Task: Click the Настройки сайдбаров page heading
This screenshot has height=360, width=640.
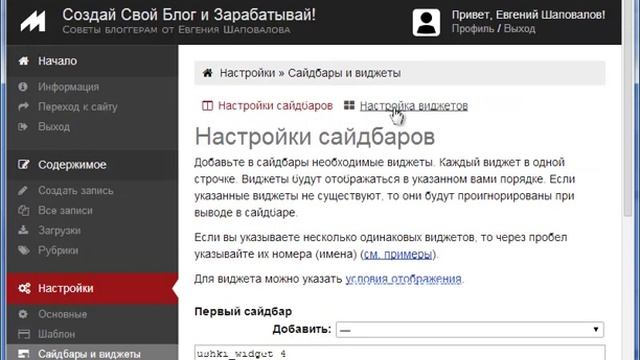Action: pyautogui.click(x=315, y=136)
